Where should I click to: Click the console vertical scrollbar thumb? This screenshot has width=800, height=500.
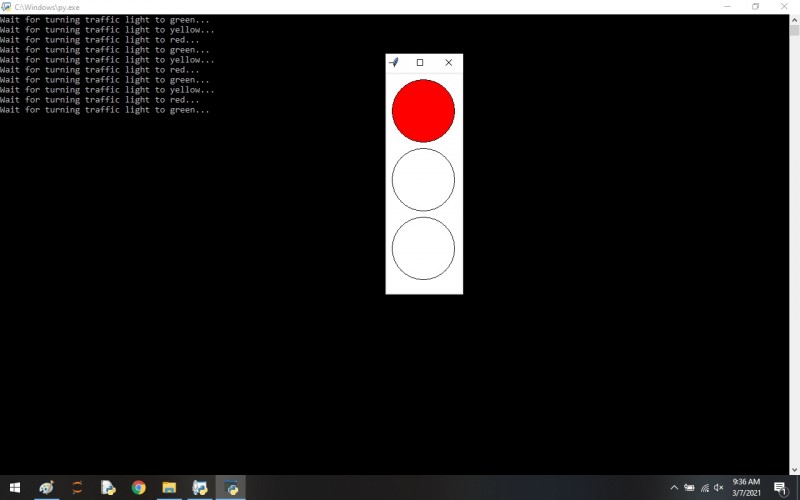point(794,30)
